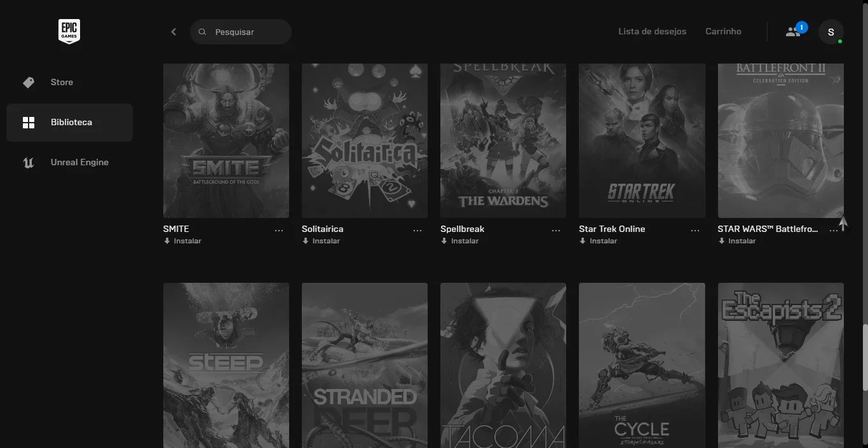Viewport: 868px width, 448px height.
Task: Open the friends list icon
Action: tap(793, 31)
